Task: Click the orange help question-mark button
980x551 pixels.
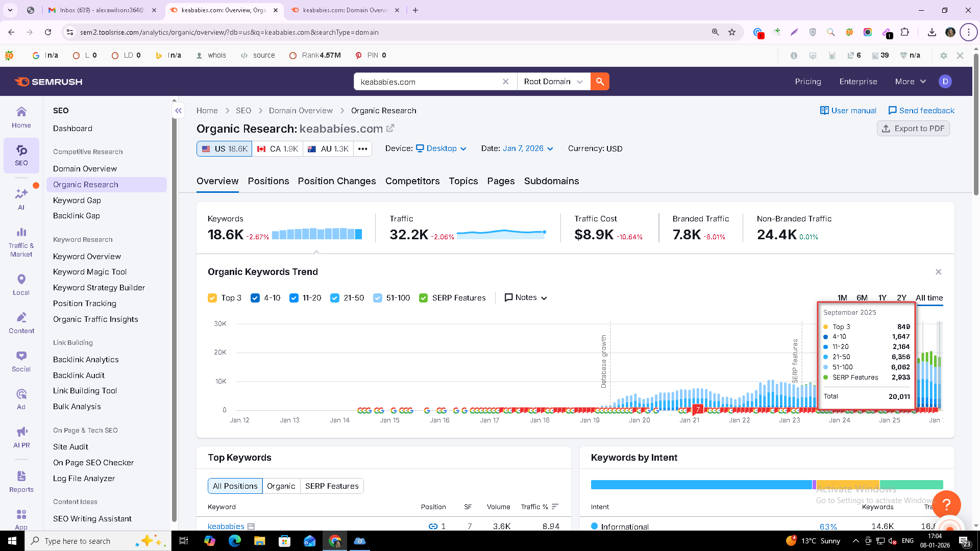Action: coord(947,504)
